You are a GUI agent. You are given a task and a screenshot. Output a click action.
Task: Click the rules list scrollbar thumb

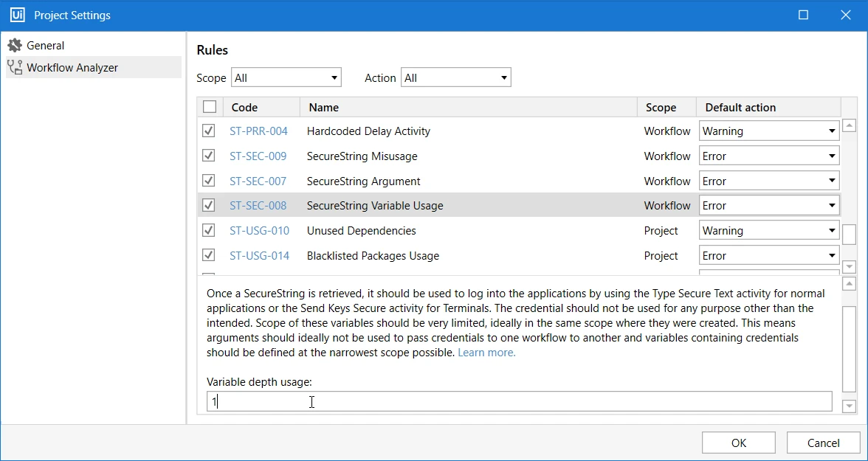point(849,235)
